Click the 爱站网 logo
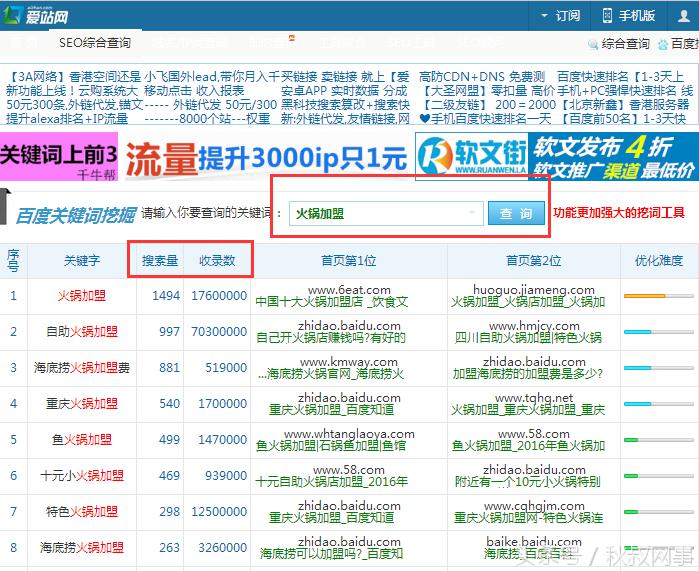The height and width of the screenshot is (571, 699). click(36, 16)
